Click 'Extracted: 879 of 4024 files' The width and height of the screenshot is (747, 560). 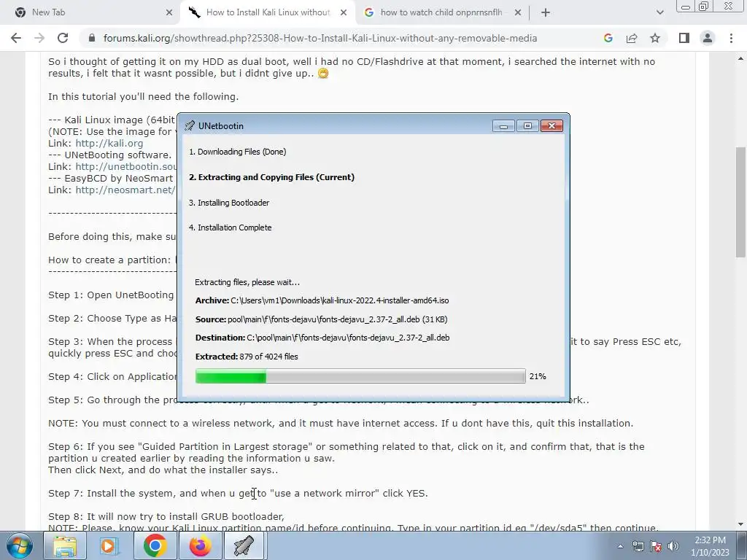point(247,357)
